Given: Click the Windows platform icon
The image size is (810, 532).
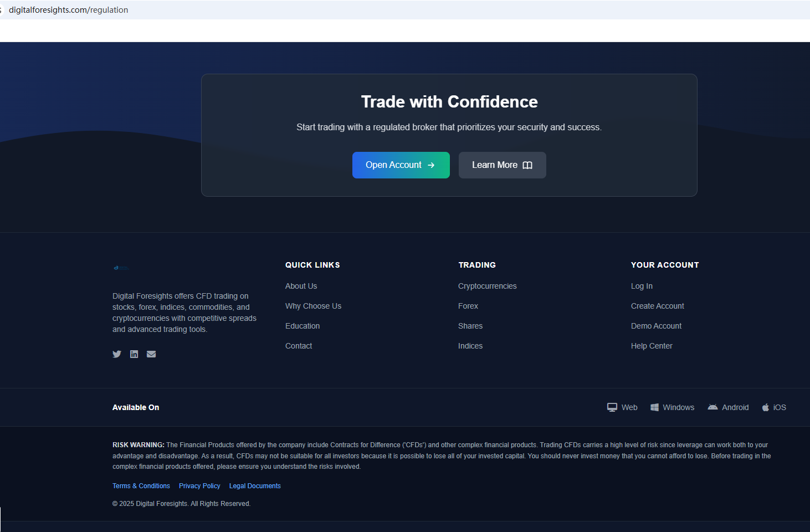Looking at the screenshot, I should (x=654, y=407).
